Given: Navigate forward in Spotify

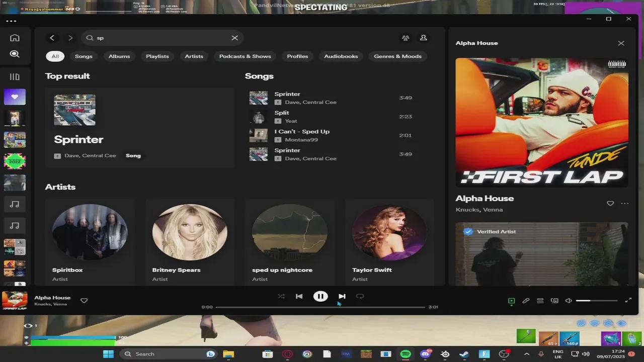Looking at the screenshot, I should (70, 38).
